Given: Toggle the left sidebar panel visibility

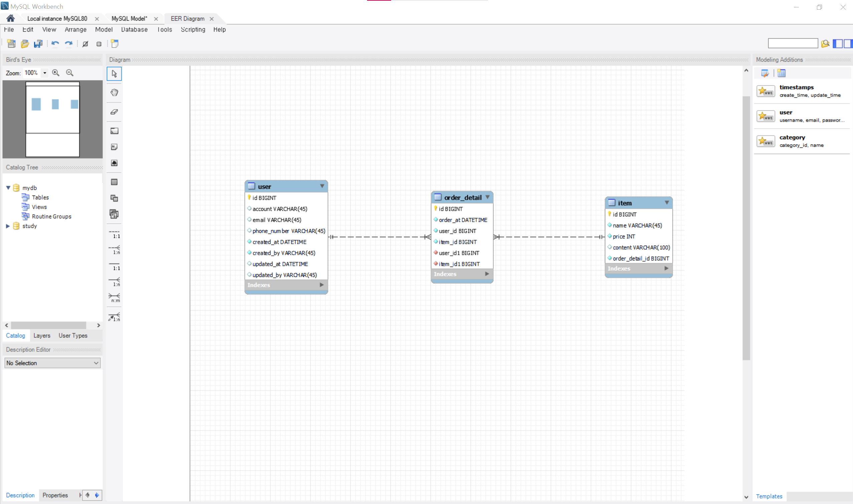Looking at the screenshot, I should pos(838,43).
